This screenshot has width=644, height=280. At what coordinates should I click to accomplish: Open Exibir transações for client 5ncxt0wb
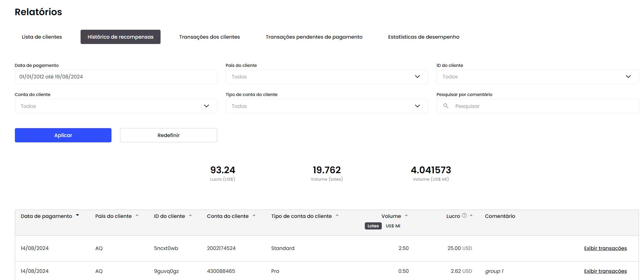(605, 248)
